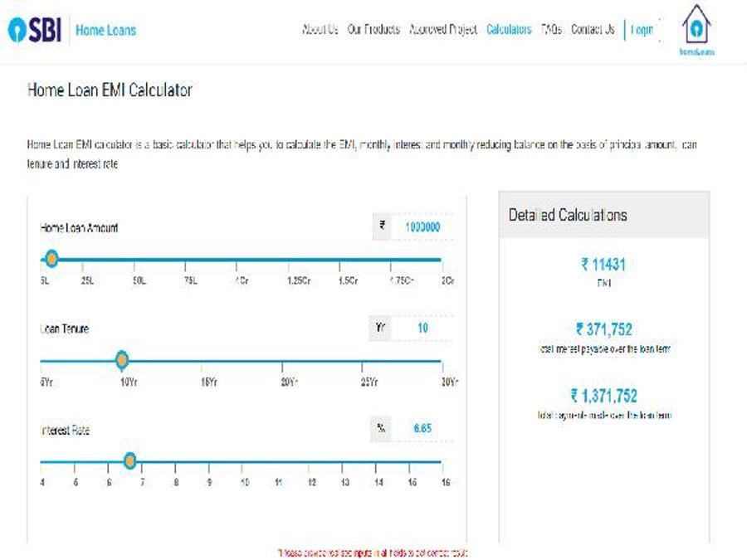Open the Our Products menu

click(374, 30)
